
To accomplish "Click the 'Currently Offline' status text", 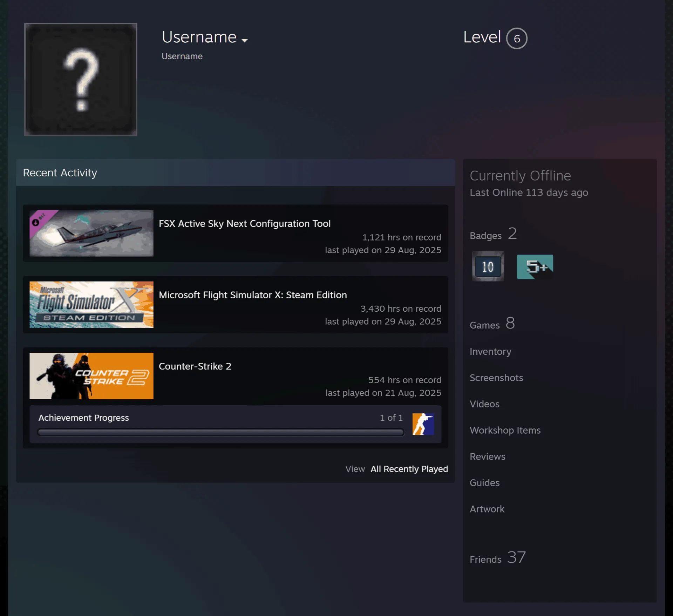I will click(x=520, y=176).
